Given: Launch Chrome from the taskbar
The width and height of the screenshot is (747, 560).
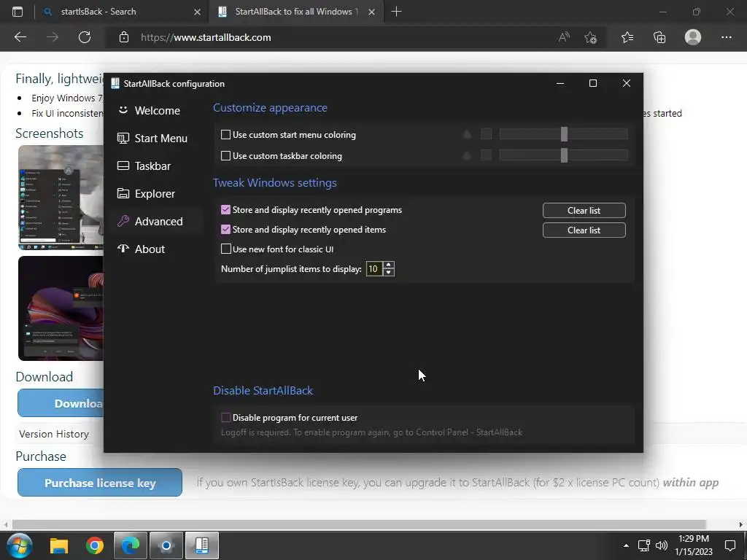Looking at the screenshot, I should coord(95,545).
